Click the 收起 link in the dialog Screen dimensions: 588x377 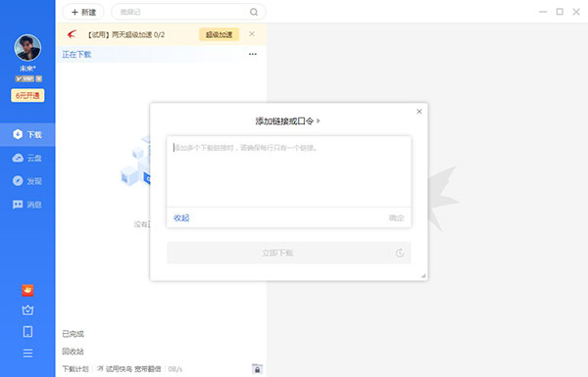click(x=181, y=217)
